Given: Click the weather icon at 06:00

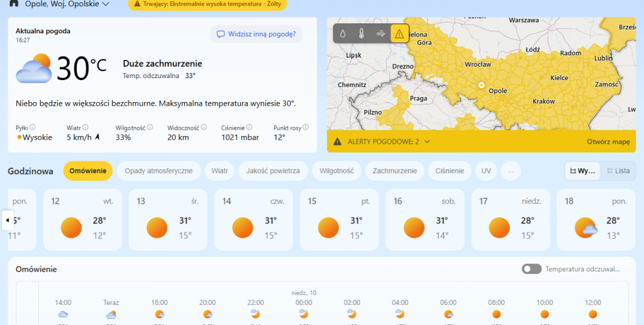Looking at the screenshot, I should pyautogui.click(x=448, y=314).
